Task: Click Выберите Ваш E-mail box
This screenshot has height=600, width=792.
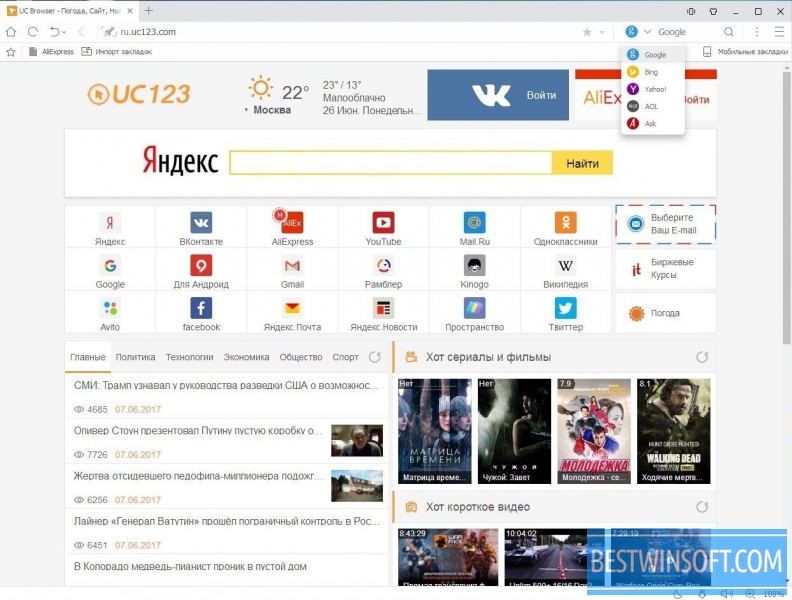Action: coord(666,224)
